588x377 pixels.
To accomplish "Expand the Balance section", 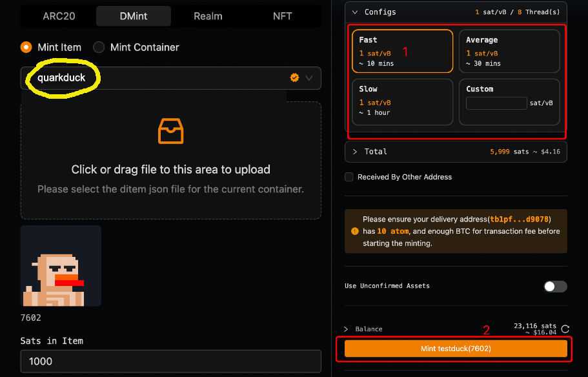I will [x=347, y=329].
